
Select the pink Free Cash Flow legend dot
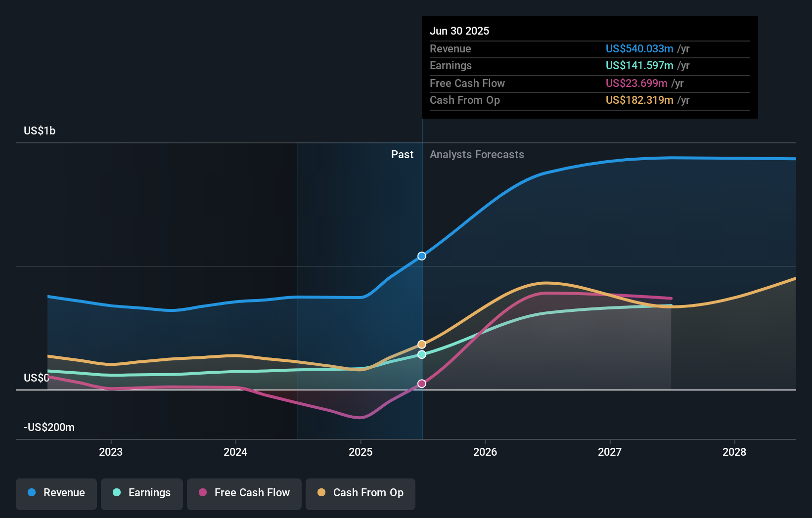(x=202, y=493)
